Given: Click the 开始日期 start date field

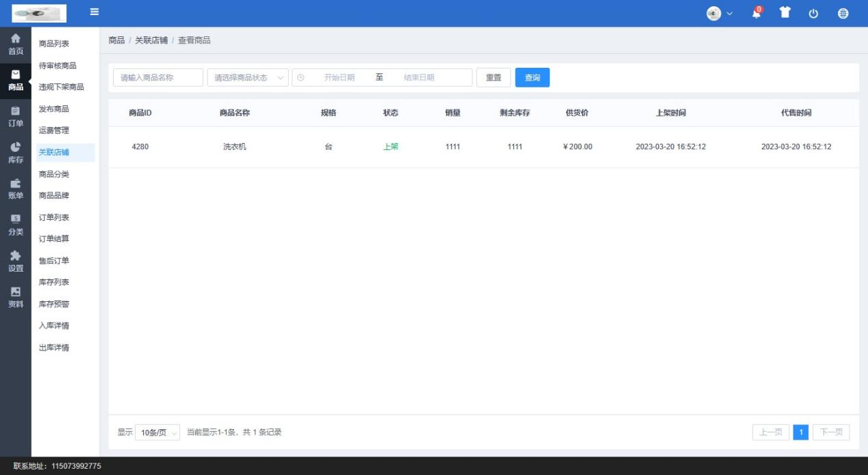Looking at the screenshot, I should coord(340,77).
